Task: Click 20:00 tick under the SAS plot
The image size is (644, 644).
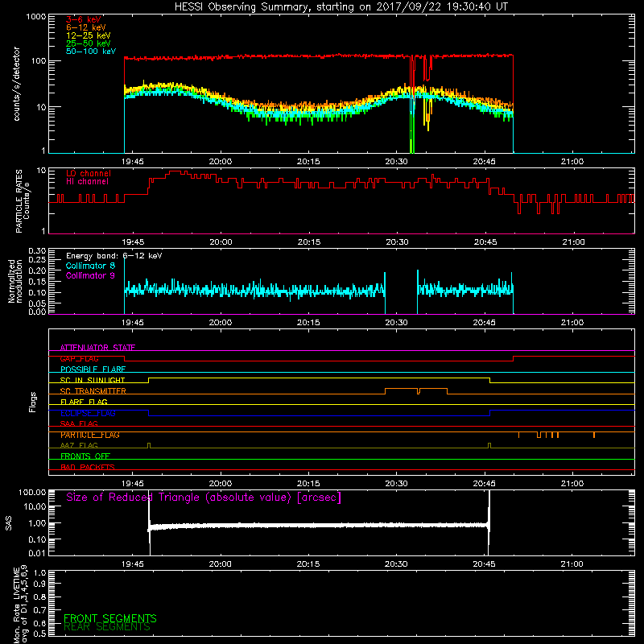Action: (x=220, y=564)
